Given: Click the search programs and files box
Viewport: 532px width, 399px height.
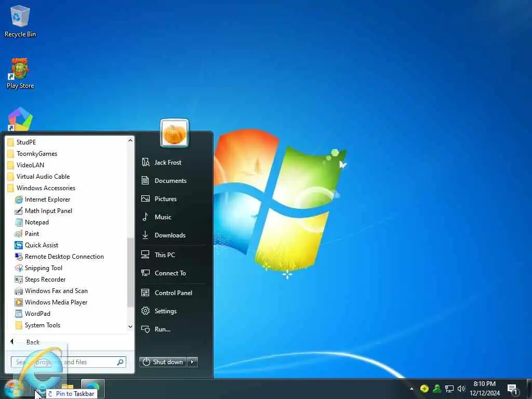Looking at the screenshot, I should [x=69, y=362].
